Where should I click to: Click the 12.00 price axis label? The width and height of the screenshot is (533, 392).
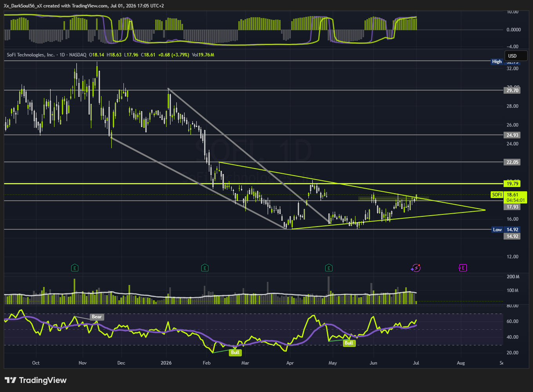[513, 257]
